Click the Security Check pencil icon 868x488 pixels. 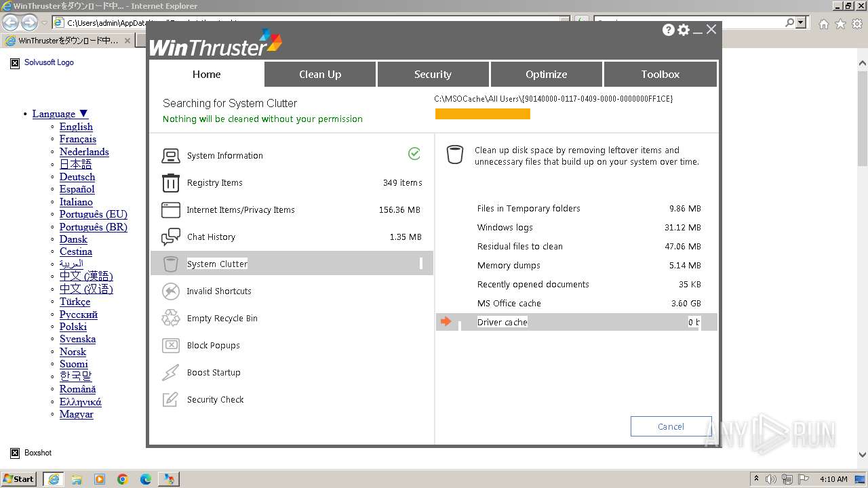point(170,400)
